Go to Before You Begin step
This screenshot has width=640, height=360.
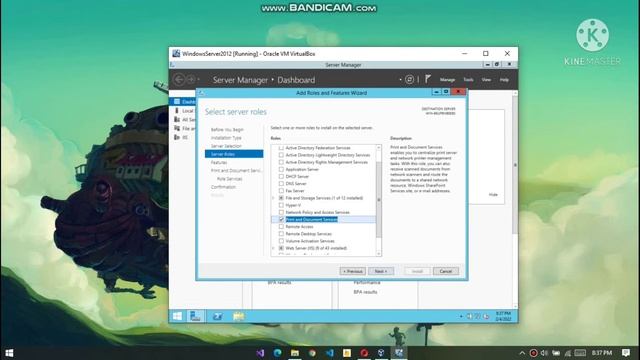pos(227,129)
